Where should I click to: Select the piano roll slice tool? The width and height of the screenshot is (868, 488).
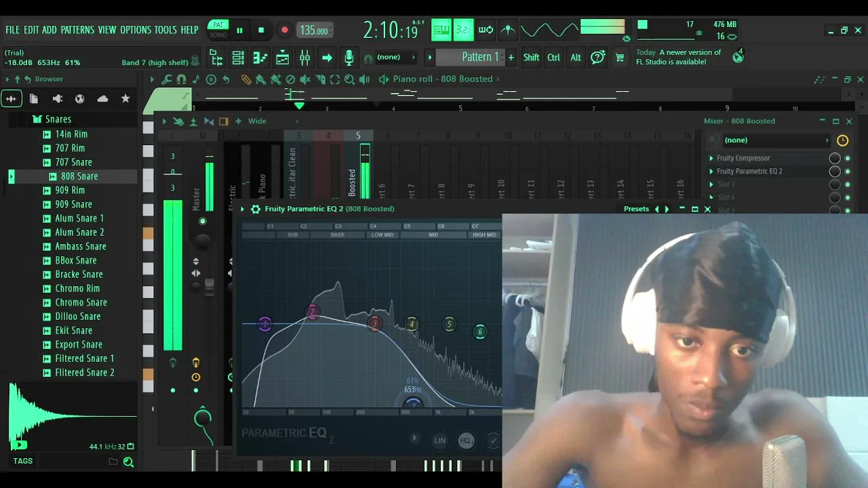click(320, 79)
